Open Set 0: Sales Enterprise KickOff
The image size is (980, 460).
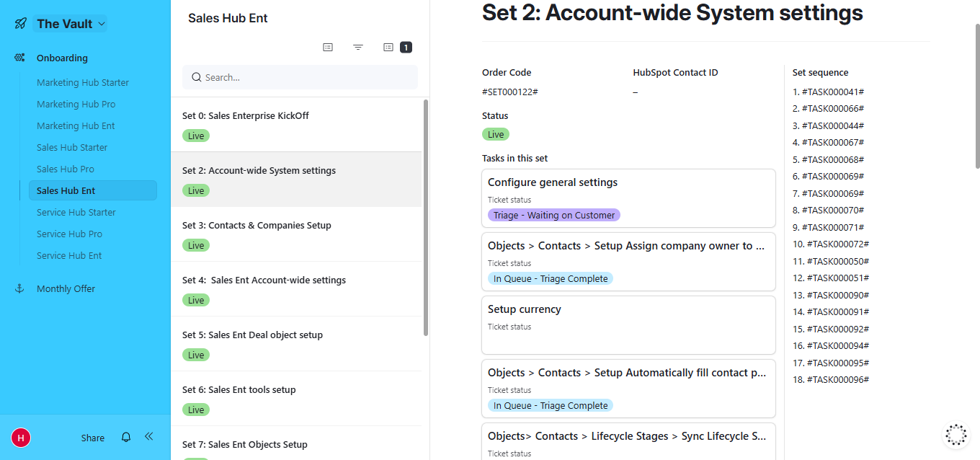(296, 125)
